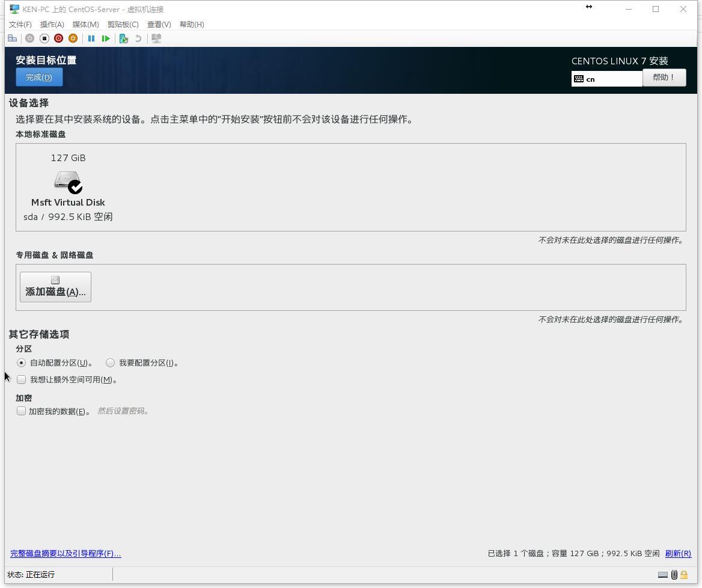Select the Msft Virtual Disk drive icon
This screenshot has width=702, height=588.
pyautogui.click(x=68, y=182)
